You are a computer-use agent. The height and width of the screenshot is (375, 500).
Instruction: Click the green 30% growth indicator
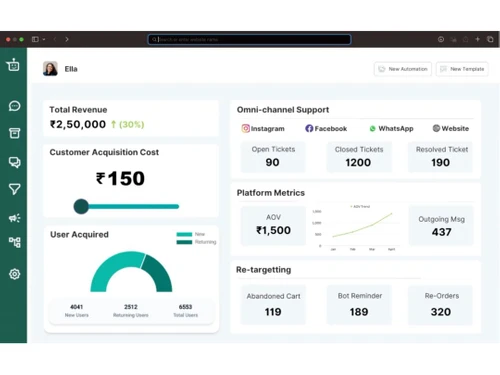click(x=127, y=124)
